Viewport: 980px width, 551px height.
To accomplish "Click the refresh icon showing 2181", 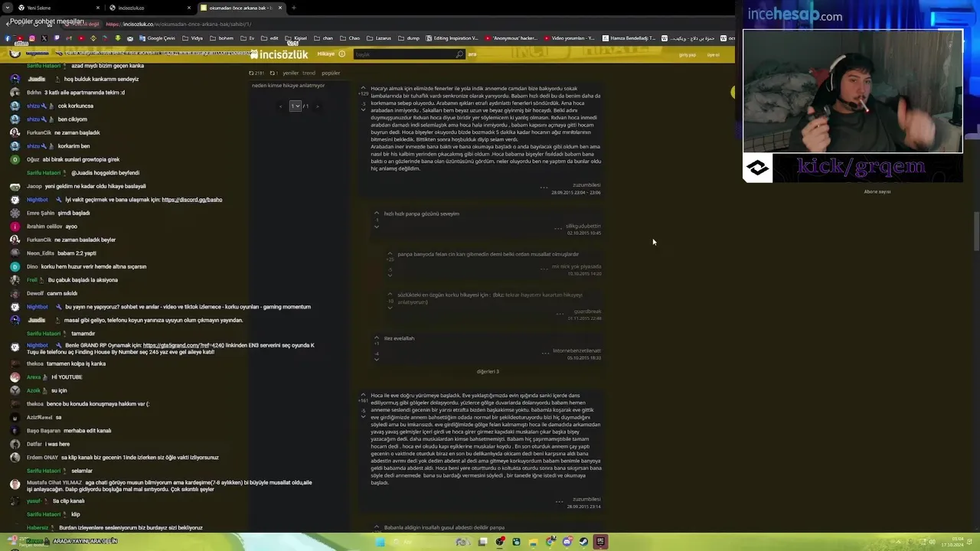I will pos(256,73).
